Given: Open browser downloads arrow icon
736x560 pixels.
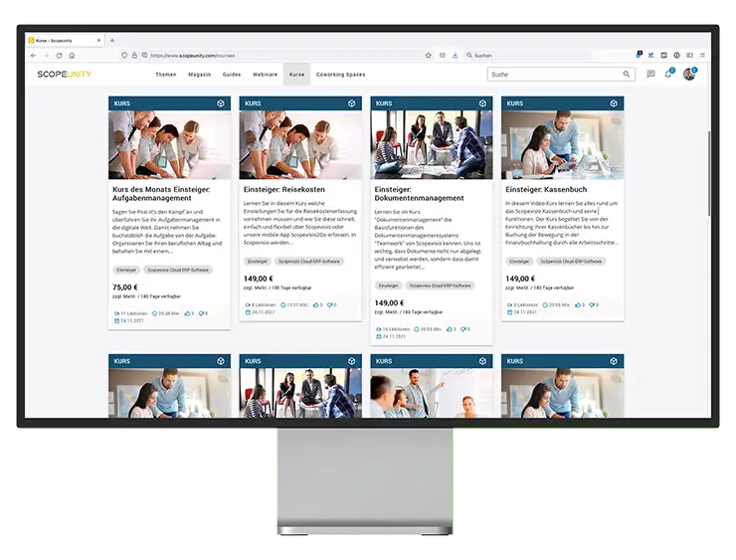Looking at the screenshot, I should [x=455, y=56].
